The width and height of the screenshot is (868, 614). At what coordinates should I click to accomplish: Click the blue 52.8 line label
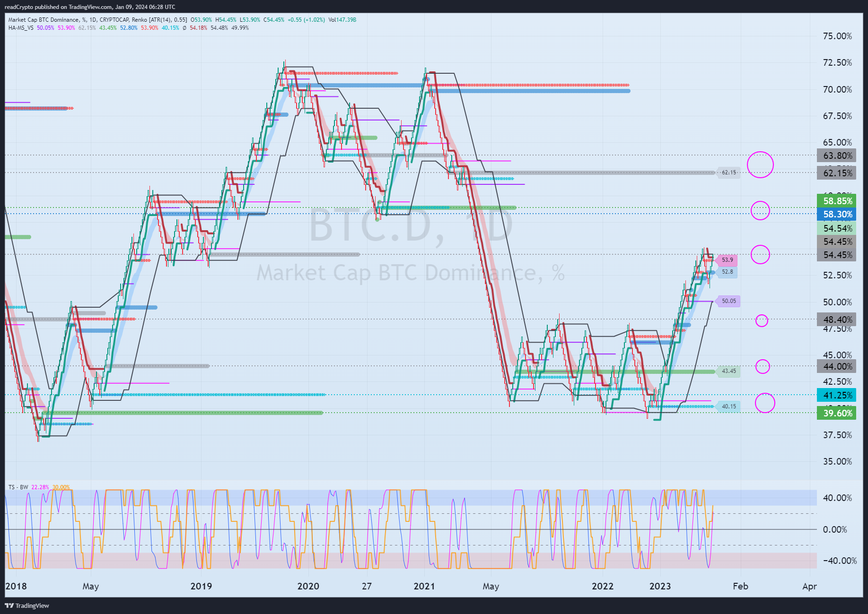pos(727,272)
